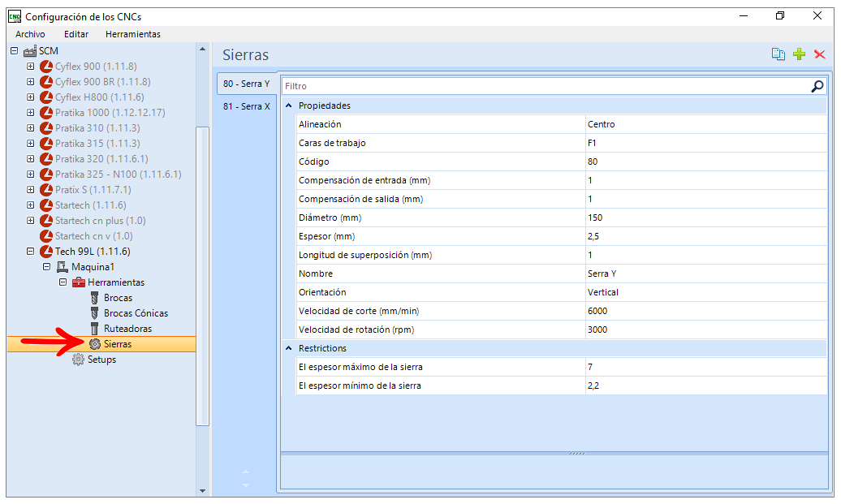The image size is (841, 504).
Task: Click the Cyflex 900 (1.11.8) machine icon
Action: tap(46, 67)
